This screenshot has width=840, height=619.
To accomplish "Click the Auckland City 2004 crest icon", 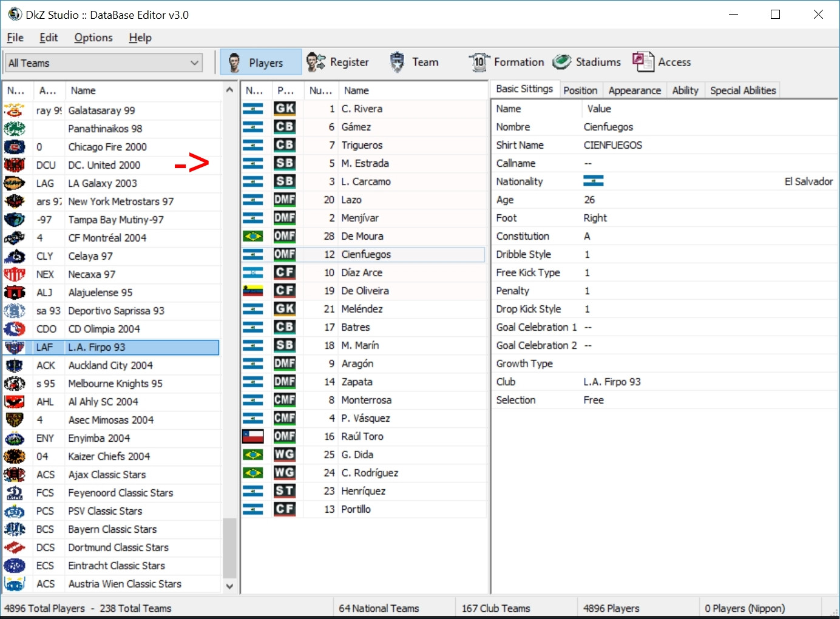I will pyautogui.click(x=15, y=365).
